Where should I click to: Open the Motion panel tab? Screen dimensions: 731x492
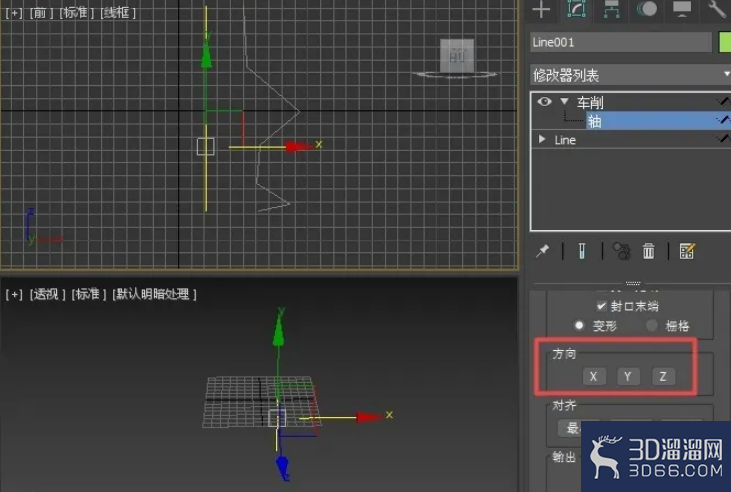point(647,9)
